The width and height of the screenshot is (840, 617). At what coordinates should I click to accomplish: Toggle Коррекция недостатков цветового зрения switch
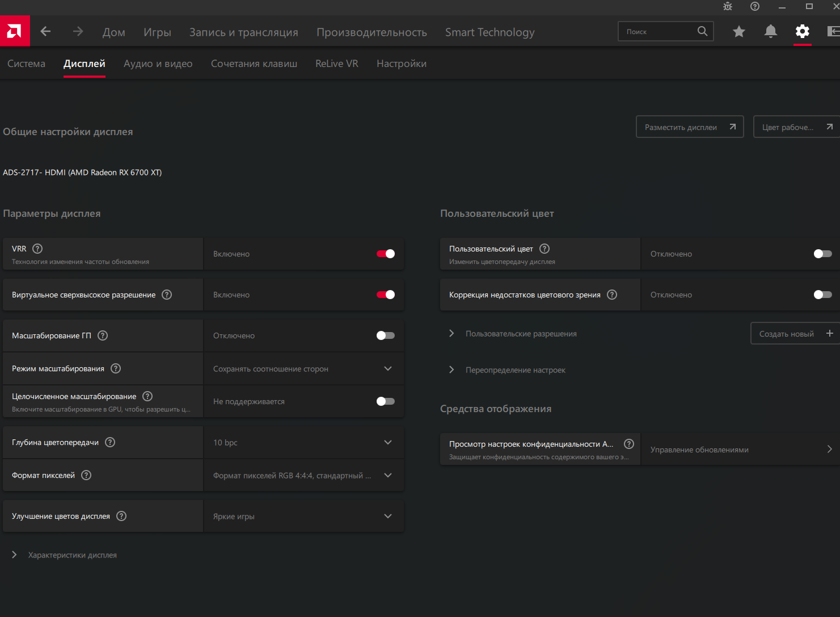pos(822,295)
